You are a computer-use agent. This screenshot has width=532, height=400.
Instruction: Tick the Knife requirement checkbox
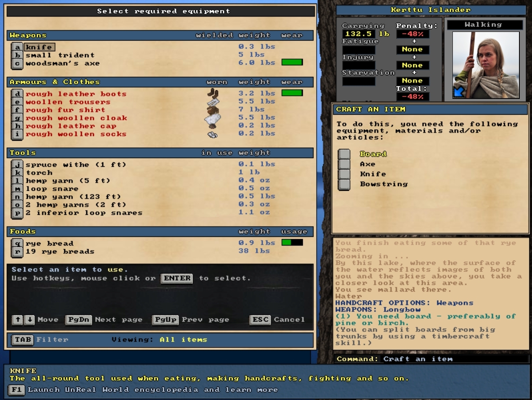pos(344,174)
